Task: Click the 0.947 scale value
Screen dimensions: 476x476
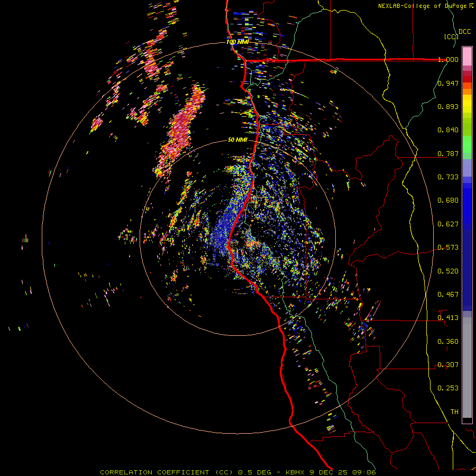Action: coord(448,83)
